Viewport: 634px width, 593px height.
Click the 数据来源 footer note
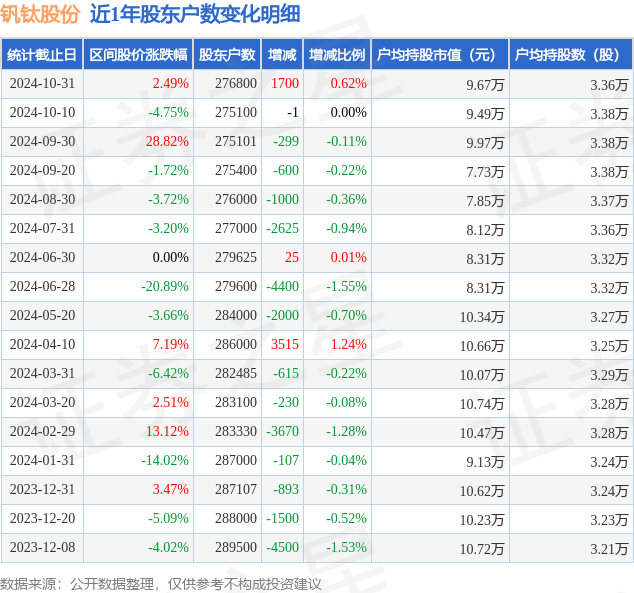tap(161, 584)
